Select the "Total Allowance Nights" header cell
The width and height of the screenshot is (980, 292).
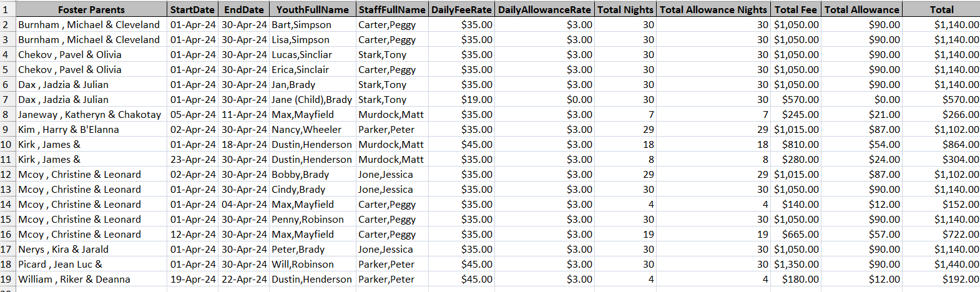713,9
